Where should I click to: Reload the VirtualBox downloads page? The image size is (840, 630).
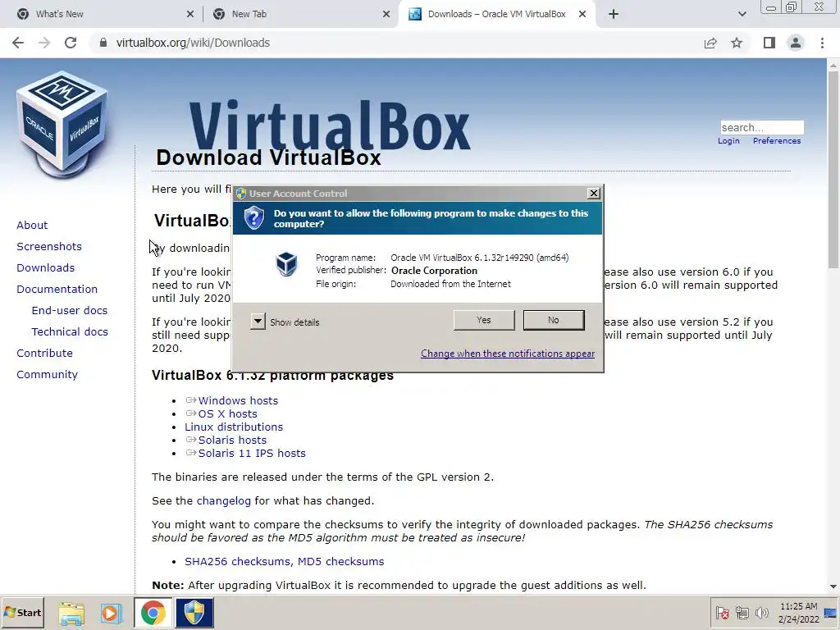(71, 43)
